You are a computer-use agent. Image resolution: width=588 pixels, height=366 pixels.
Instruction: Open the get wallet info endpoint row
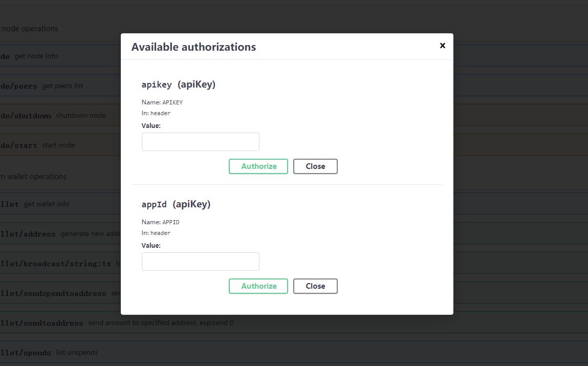[x=294, y=204]
